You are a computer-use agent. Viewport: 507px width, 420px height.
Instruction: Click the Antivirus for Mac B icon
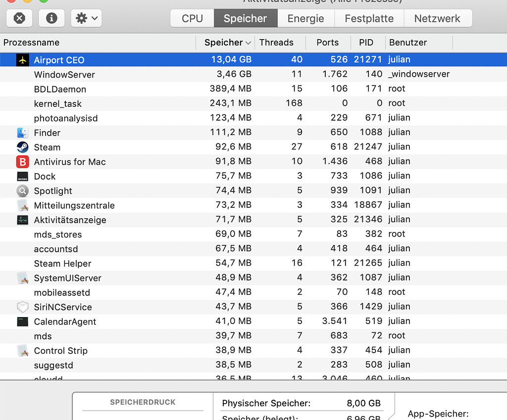pyautogui.click(x=22, y=162)
